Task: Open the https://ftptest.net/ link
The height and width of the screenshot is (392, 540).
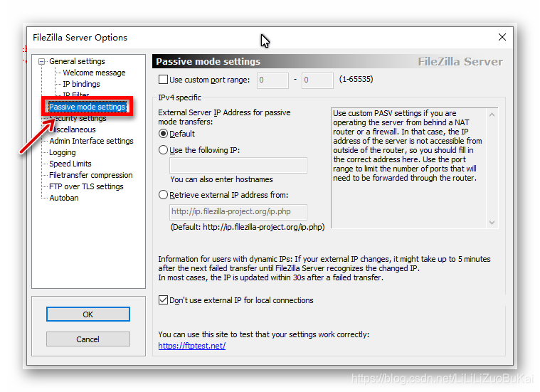Action: 192,346
